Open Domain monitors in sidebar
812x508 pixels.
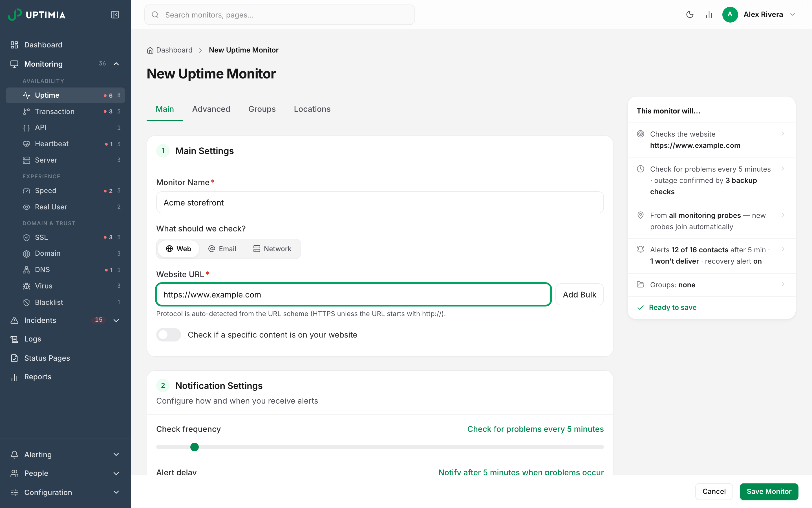click(x=65, y=253)
